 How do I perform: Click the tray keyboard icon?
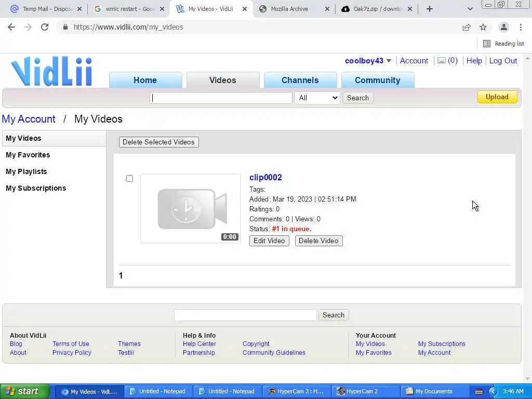[478, 392]
